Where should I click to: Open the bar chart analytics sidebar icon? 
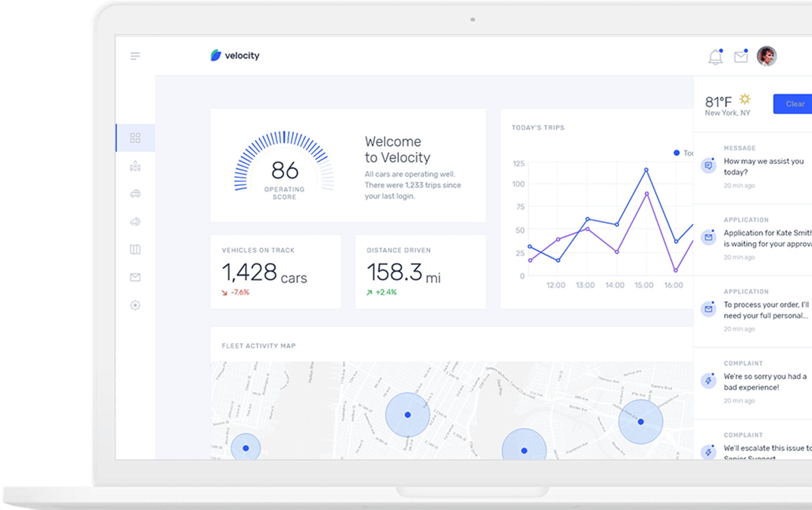coord(135,166)
